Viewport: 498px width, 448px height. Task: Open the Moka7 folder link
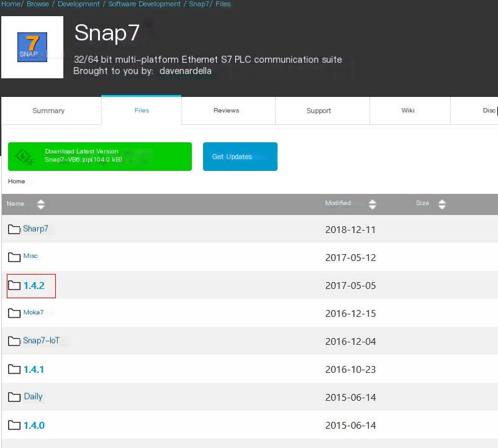coord(34,313)
